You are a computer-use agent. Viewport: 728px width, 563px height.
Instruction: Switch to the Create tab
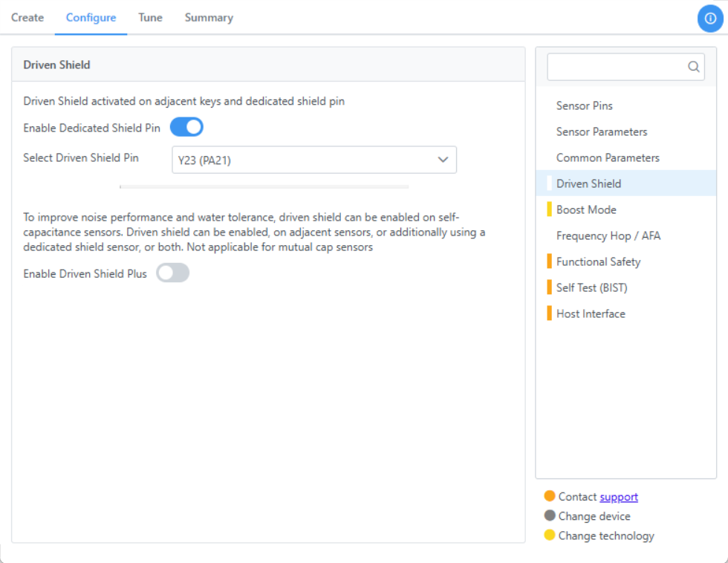tap(27, 18)
